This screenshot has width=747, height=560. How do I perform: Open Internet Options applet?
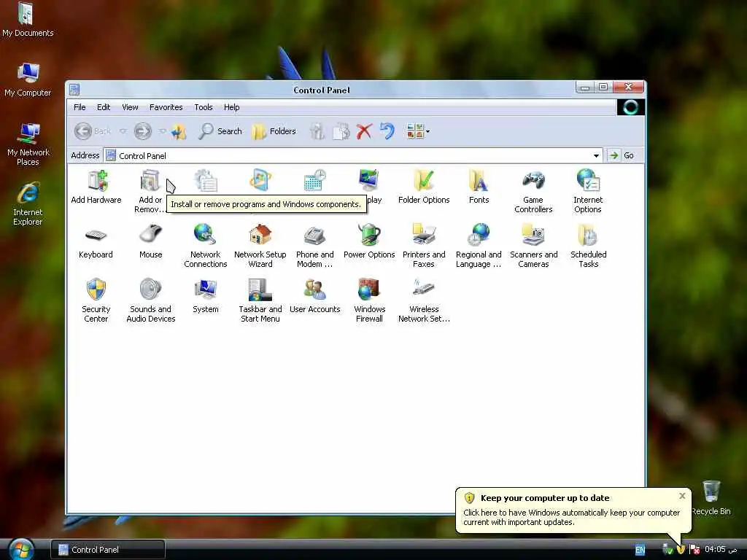[x=588, y=191]
